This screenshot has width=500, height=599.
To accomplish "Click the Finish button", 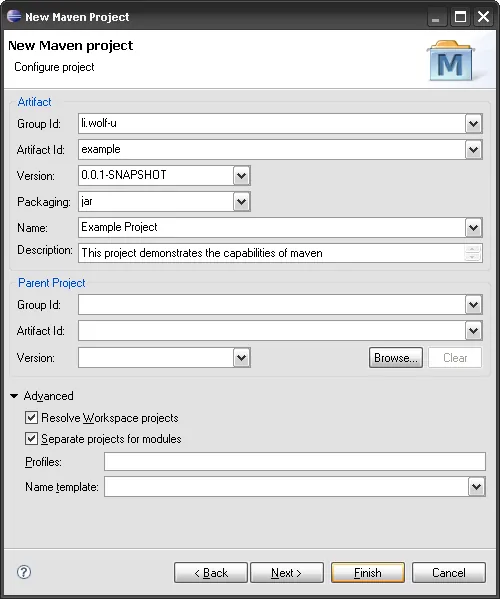I will [368, 572].
